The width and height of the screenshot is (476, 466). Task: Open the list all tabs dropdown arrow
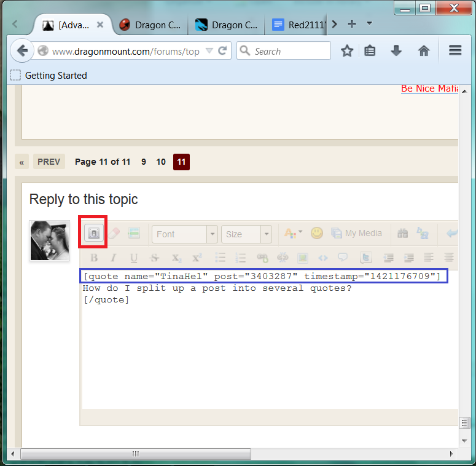pyautogui.click(x=369, y=24)
